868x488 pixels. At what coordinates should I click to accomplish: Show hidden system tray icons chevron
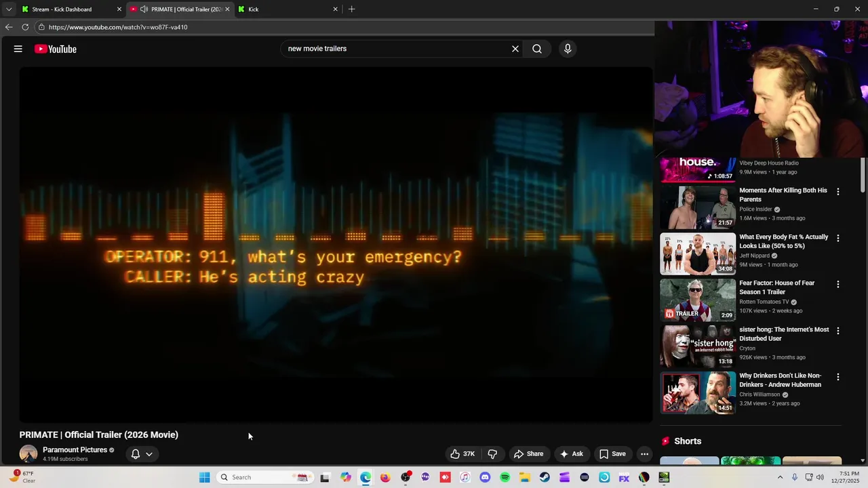[780, 477]
